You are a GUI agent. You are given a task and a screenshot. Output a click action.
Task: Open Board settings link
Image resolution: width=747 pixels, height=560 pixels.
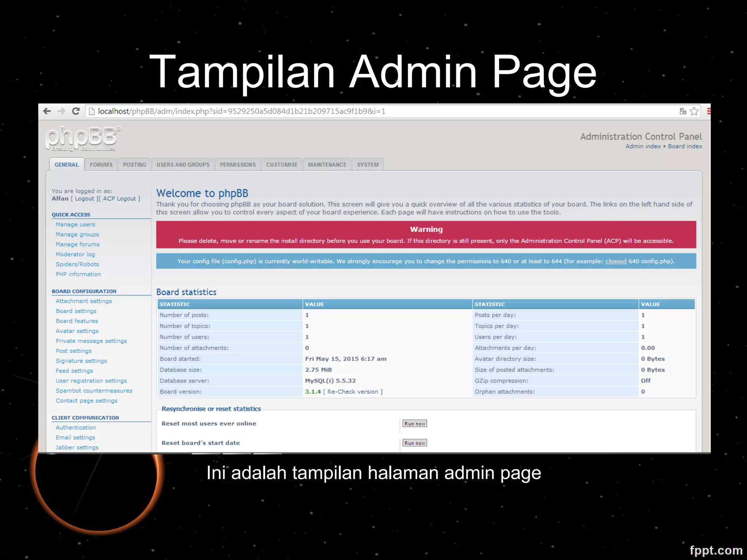pos(76,311)
